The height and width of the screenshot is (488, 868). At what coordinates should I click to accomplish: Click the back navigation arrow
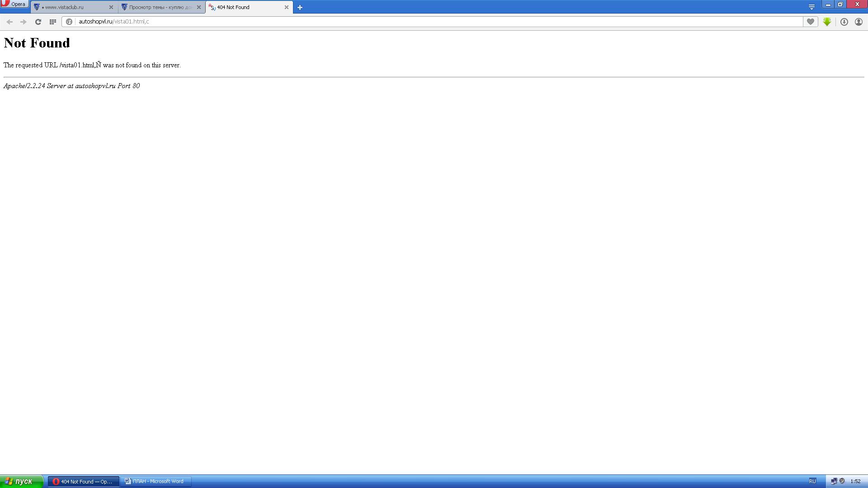9,22
